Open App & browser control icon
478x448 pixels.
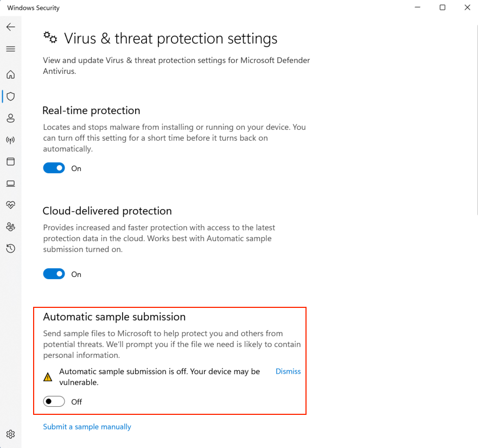10,162
